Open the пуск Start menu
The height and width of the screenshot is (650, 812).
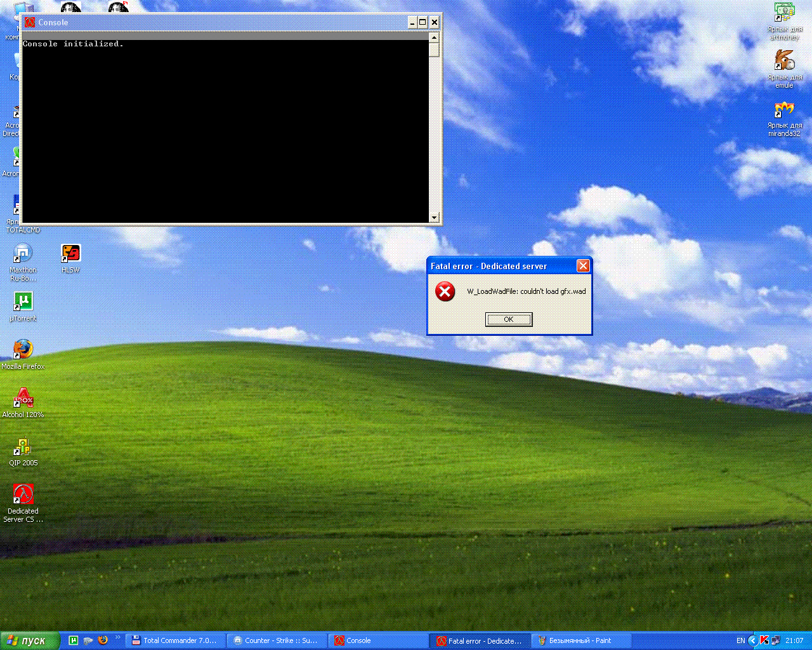[30, 640]
